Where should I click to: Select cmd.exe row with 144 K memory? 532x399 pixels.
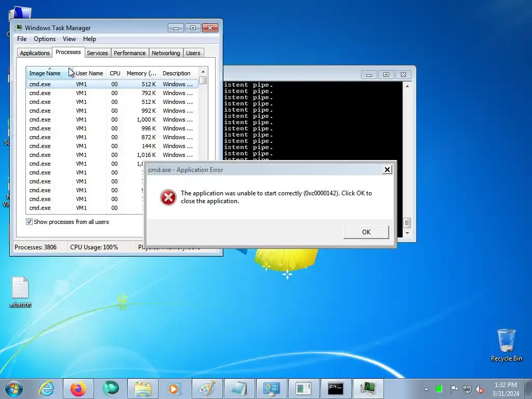point(112,146)
